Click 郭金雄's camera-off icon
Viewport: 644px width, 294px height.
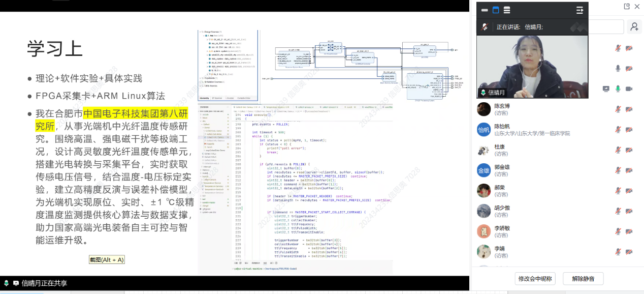click(x=629, y=170)
